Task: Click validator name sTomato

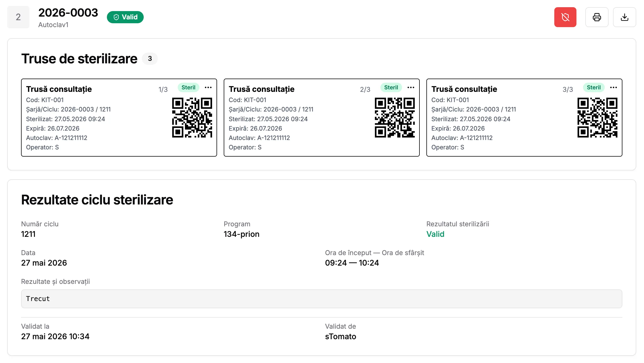Action: [341, 336]
